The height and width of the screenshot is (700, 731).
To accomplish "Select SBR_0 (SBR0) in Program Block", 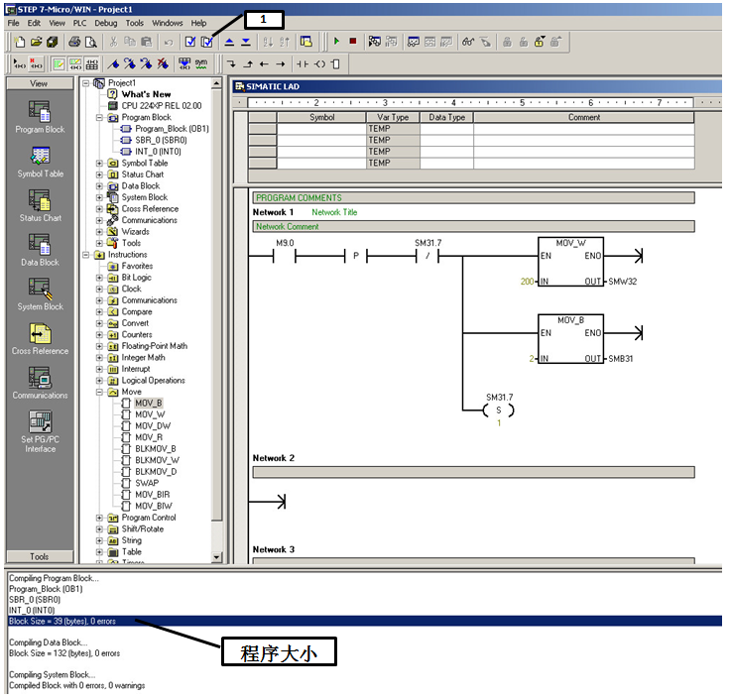I will click(x=160, y=140).
